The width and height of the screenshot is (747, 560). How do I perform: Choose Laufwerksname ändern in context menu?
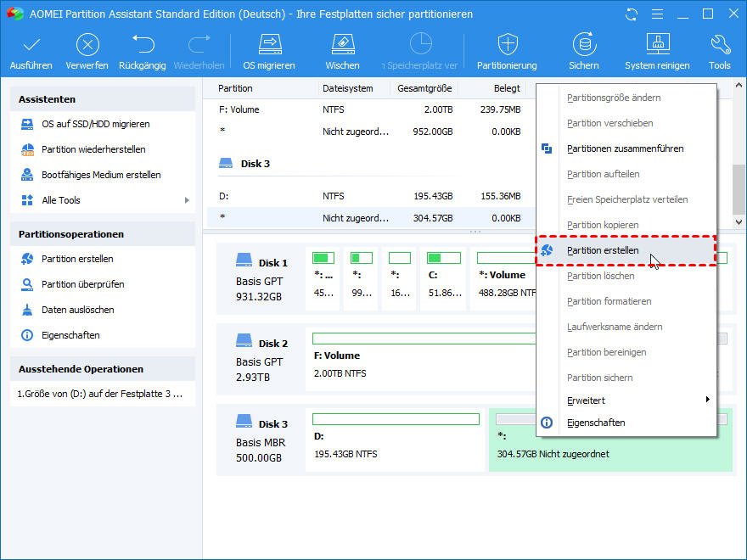[626, 327]
